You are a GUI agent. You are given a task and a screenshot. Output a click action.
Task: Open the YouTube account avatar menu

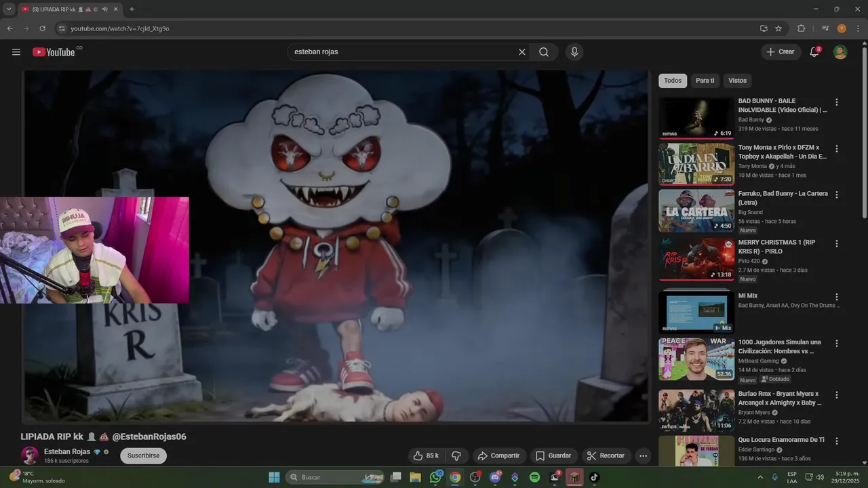840,52
